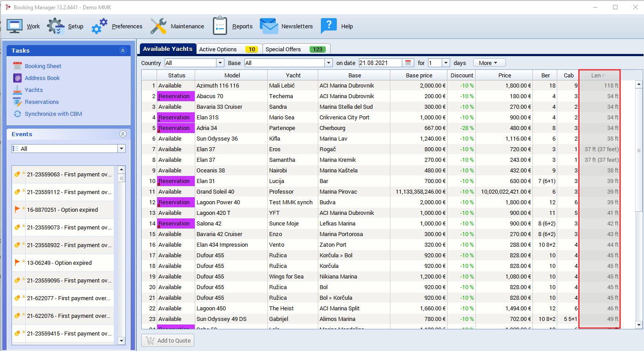Switch to Special Offers tab
Viewport: 644px width, 351px height.
tap(297, 49)
